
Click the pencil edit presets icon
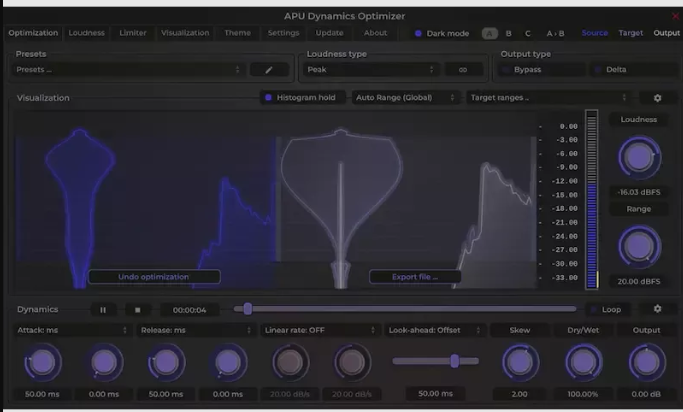[x=269, y=70]
